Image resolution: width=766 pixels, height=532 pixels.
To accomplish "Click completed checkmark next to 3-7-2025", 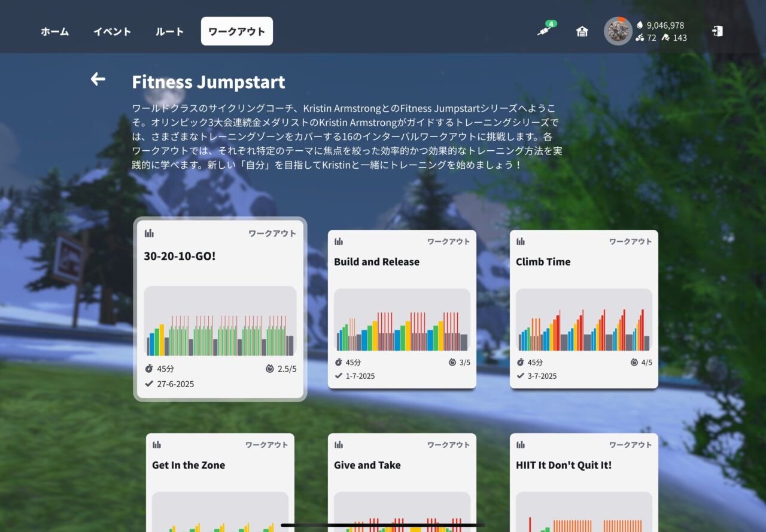I will 521,376.
